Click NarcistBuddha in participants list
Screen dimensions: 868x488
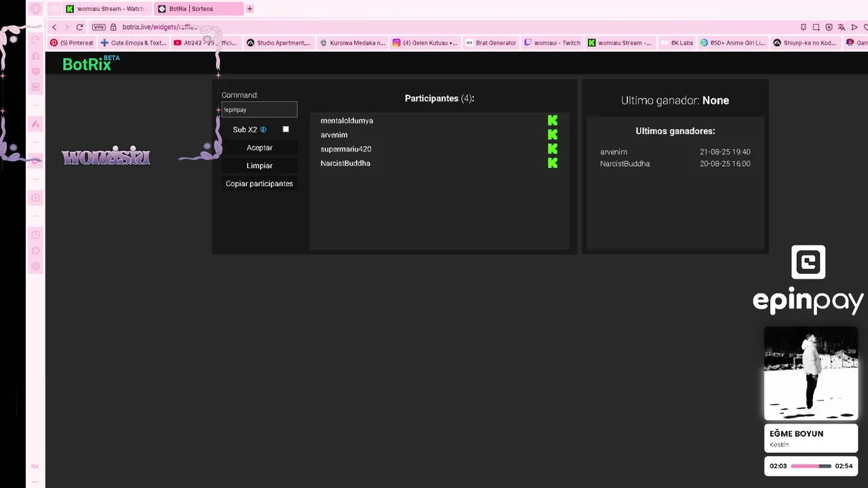coord(345,163)
